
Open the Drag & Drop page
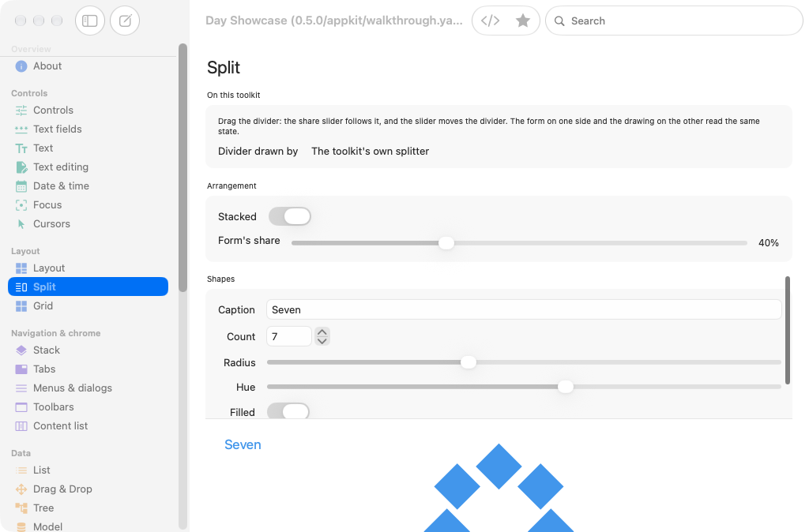[x=62, y=489]
